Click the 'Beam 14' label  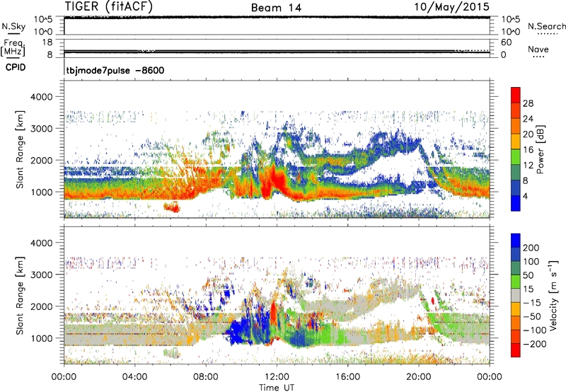coord(276,8)
